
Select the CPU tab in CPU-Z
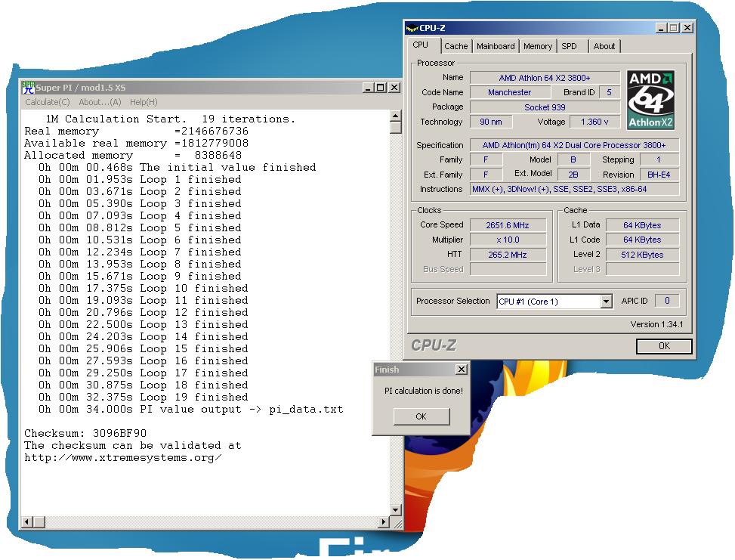tap(421, 45)
